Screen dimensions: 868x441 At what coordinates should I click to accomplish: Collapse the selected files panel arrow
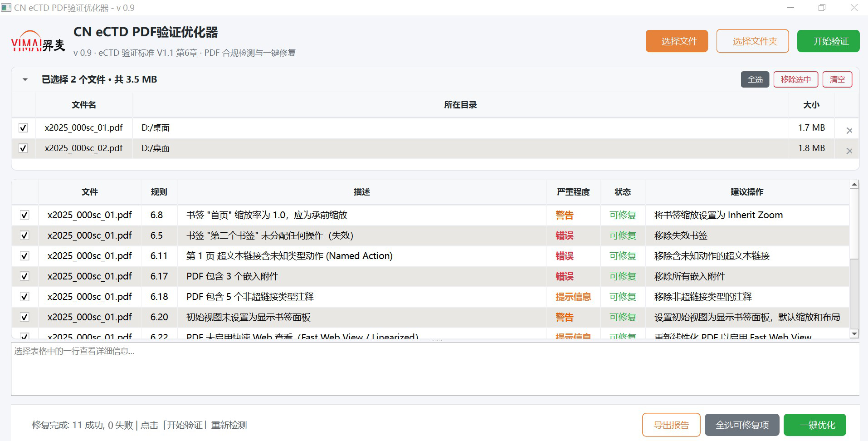point(25,80)
